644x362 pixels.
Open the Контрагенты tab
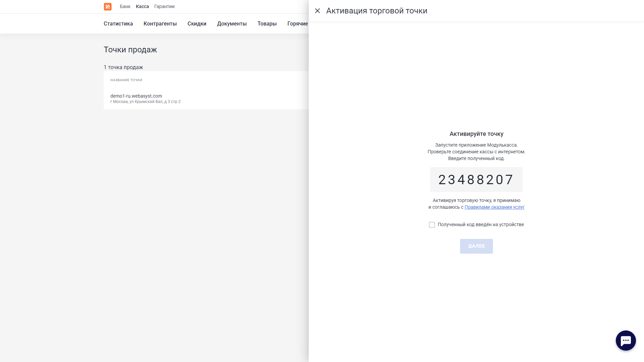[x=160, y=23]
